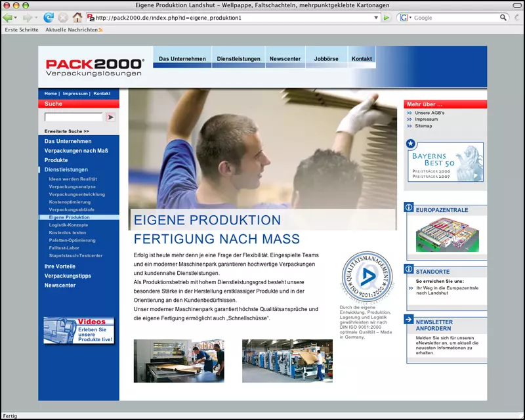Click the info icon next to Europazentrale

point(409,208)
